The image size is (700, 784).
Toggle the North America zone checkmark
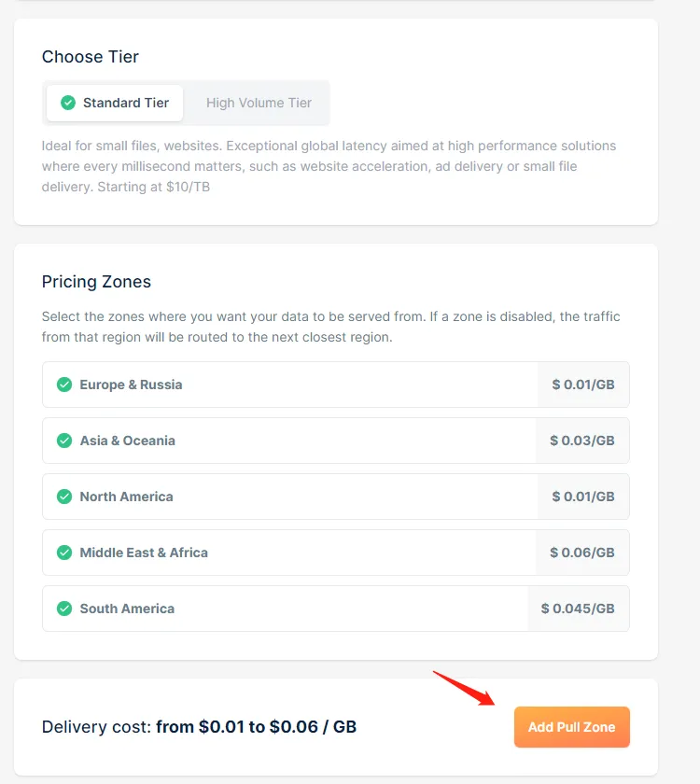pos(64,497)
